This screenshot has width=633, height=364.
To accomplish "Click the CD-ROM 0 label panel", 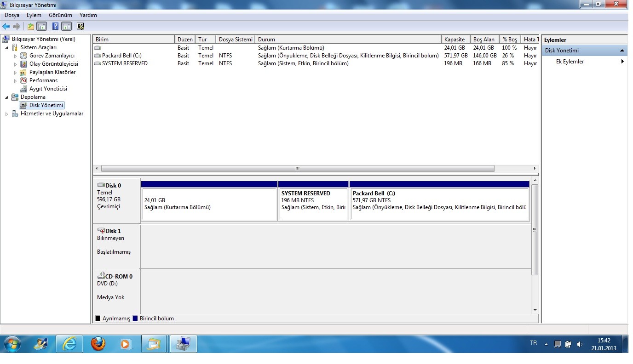I will (117, 291).
